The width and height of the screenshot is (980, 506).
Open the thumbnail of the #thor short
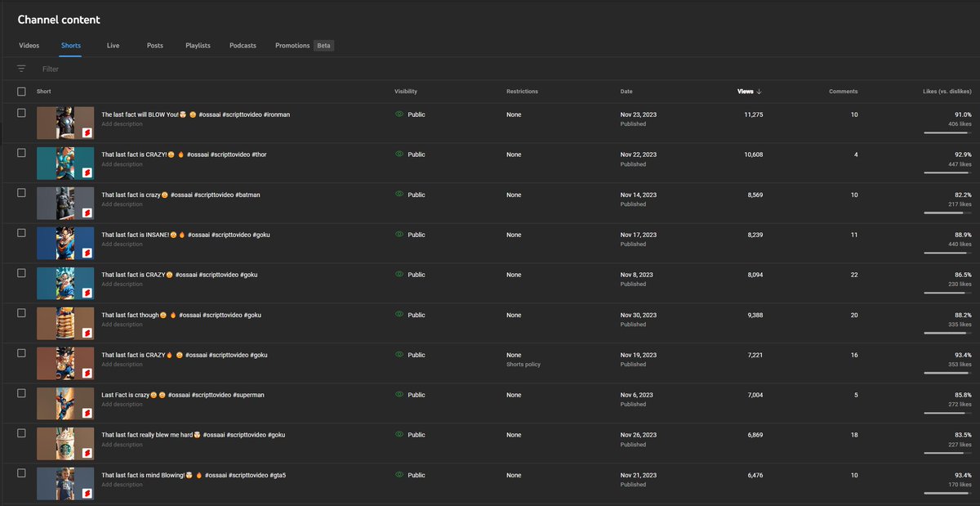tap(65, 163)
